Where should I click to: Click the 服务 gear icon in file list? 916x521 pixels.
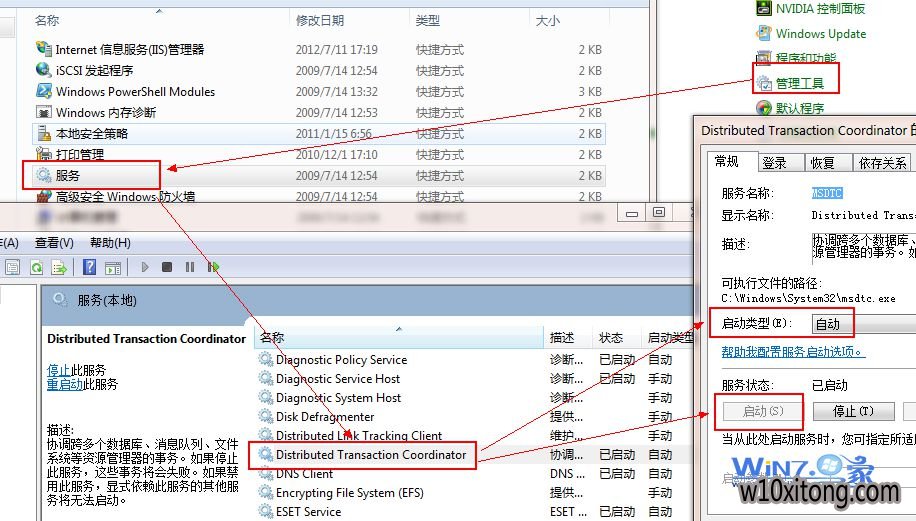click(x=44, y=175)
